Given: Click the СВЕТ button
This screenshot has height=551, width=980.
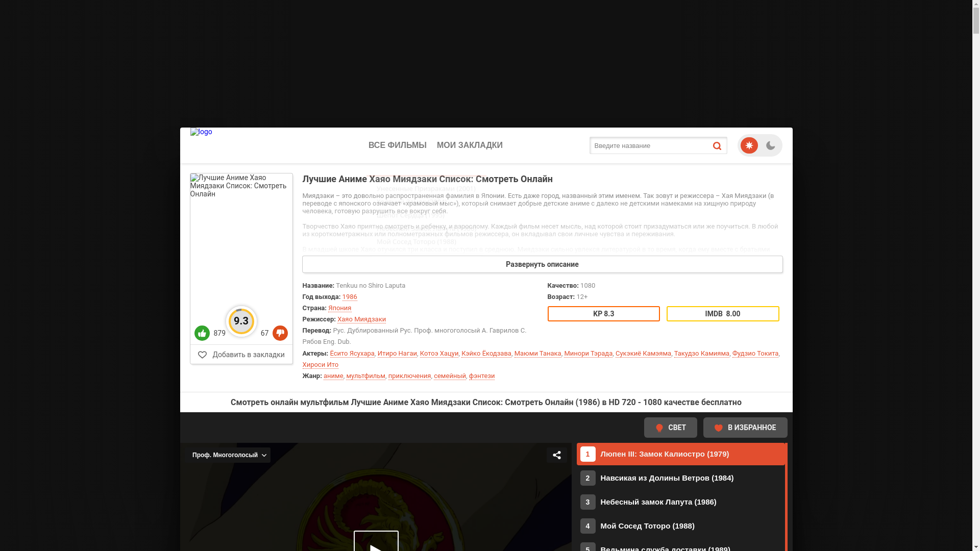Looking at the screenshot, I should (x=671, y=428).
